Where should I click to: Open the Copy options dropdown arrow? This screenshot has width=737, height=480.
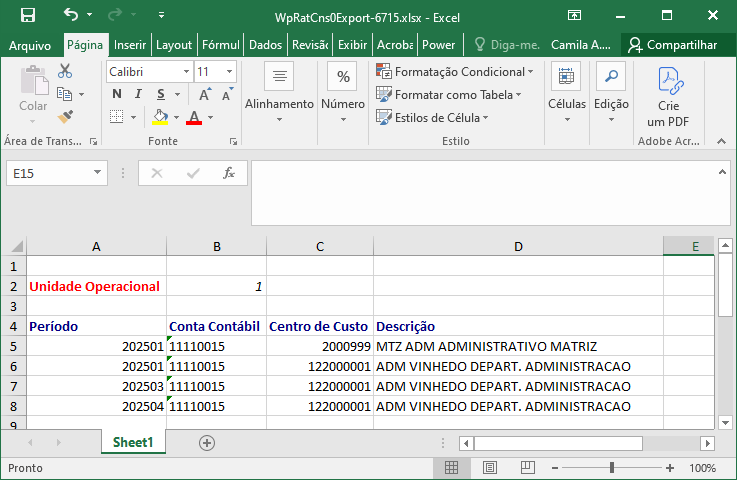(82, 94)
